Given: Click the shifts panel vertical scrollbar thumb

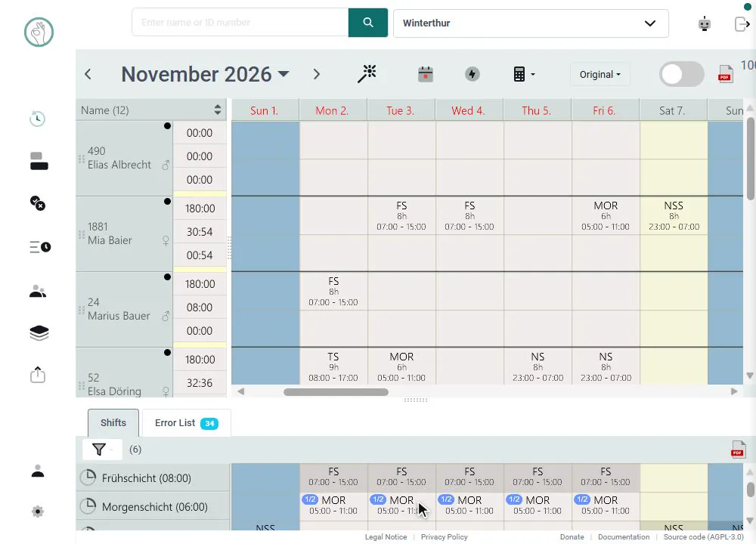Looking at the screenshot, I should tap(750, 490).
